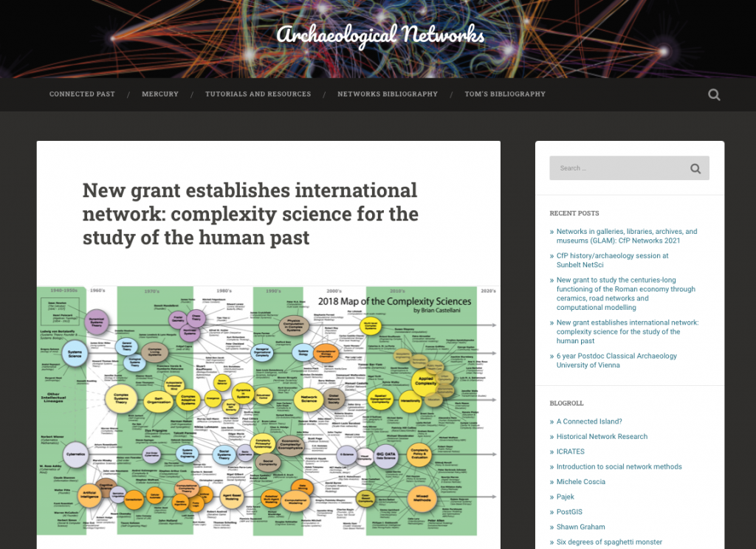
Task: Open the header search magnifier icon
Action: 714,94
